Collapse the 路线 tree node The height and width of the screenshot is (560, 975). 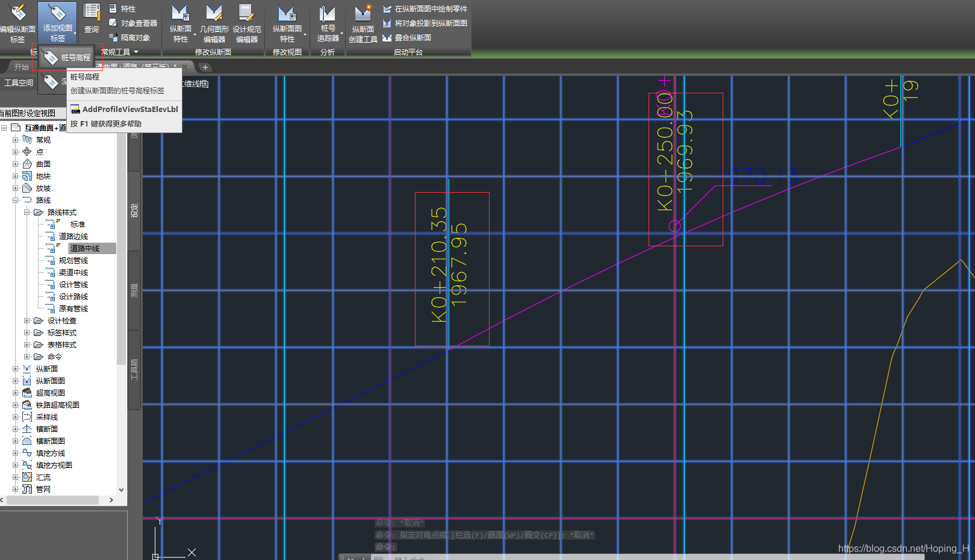pyautogui.click(x=16, y=200)
